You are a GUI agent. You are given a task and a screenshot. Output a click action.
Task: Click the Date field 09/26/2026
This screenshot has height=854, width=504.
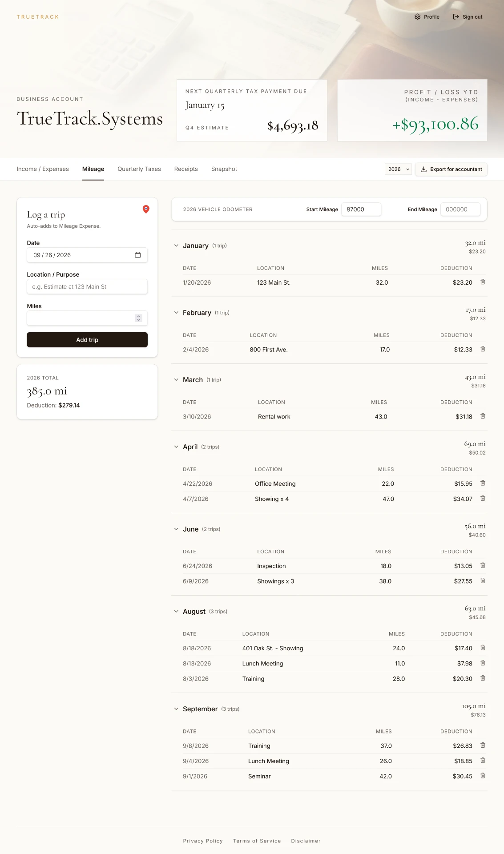tap(87, 255)
